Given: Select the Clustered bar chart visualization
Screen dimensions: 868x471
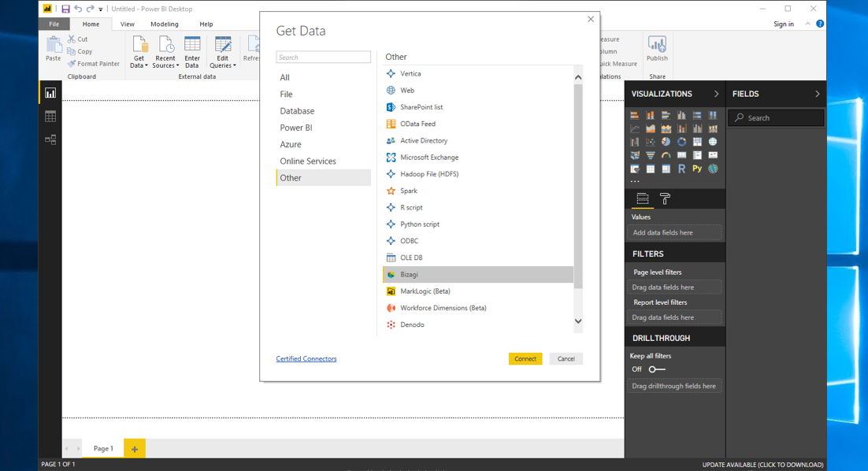Looking at the screenshot, I should tap(666, 115).
